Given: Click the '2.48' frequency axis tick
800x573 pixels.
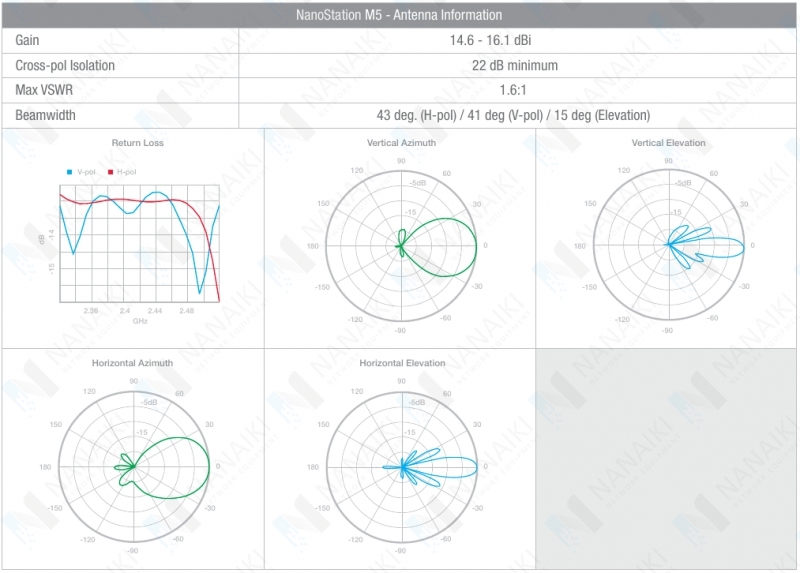Looking at the screenshot, I should (187, 310).
